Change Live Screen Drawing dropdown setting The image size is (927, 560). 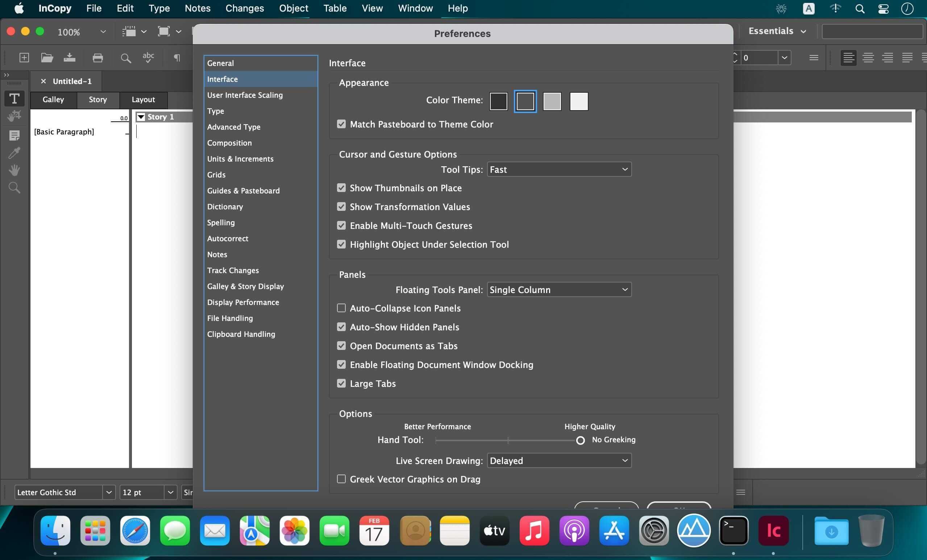point(557,461)
